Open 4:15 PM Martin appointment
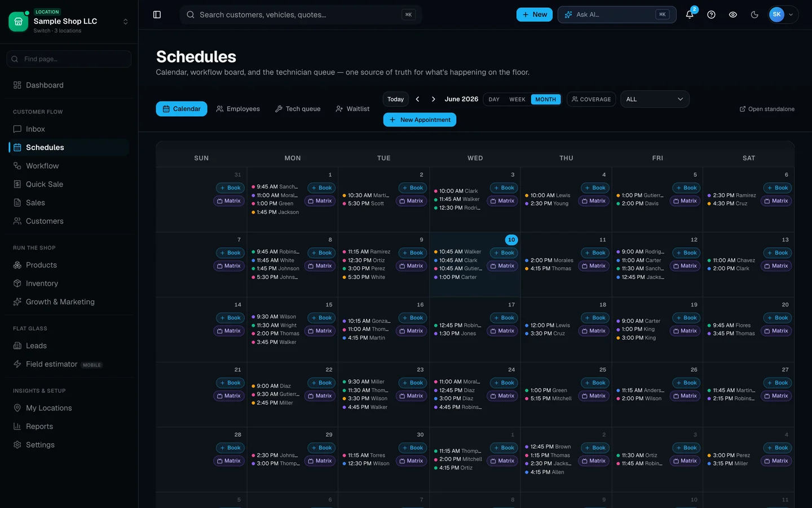 (x=364, y=338)
